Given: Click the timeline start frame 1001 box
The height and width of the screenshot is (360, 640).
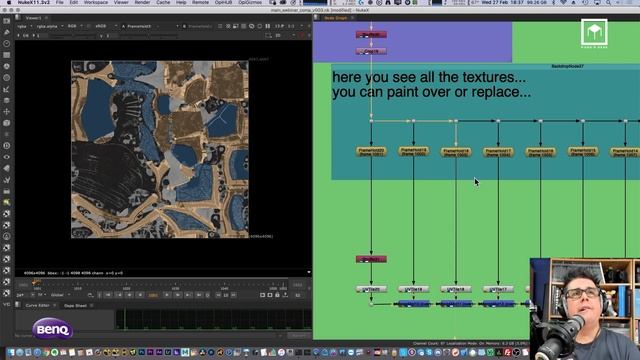Looking at the screenshot, I should pos(23,285).
